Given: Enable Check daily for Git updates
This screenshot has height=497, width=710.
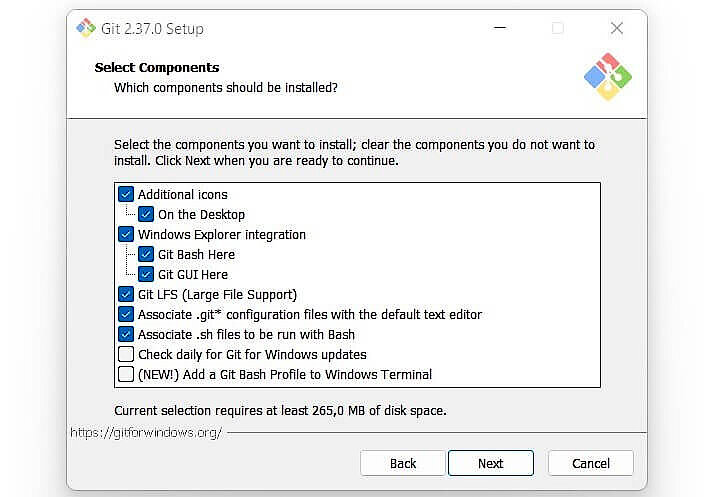Looking at the screenshot, I should click(x=126, y=354).
